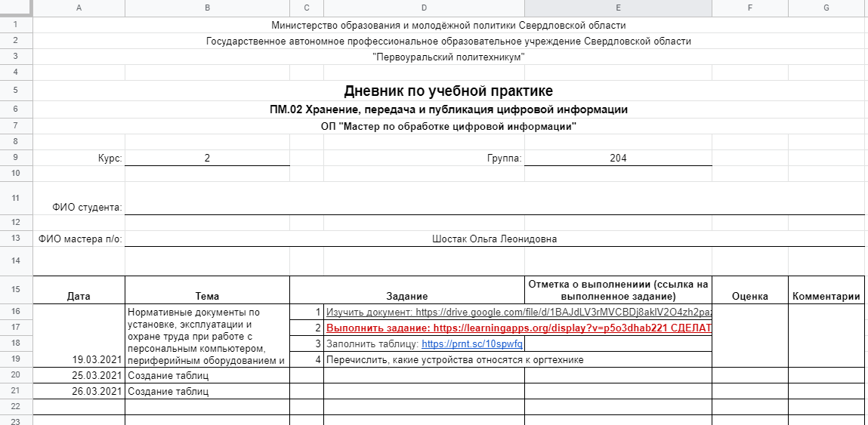868x425 pixels.
Task: Click 'Отметка о выполнениии' header
Action: coord(619,289)
